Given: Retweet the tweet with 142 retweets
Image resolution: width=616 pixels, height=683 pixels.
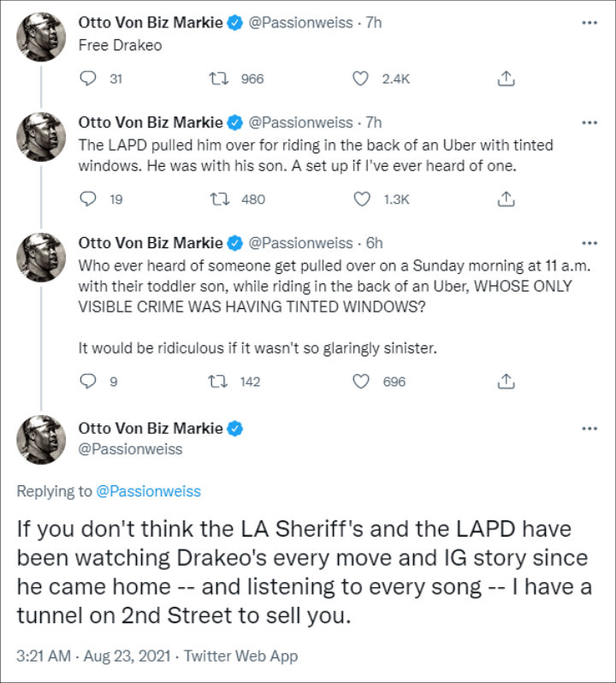Looking at the screenshot, I should pyautogui.click(x=218, y=382).
